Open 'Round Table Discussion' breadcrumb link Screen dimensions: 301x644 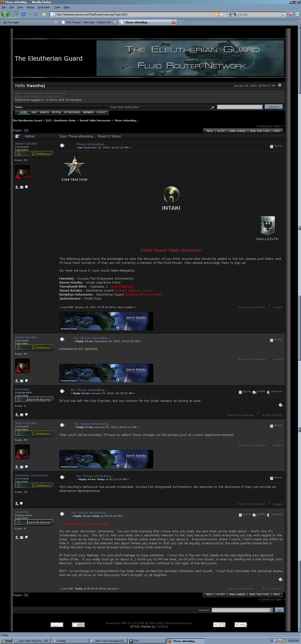tap(95, 120)
